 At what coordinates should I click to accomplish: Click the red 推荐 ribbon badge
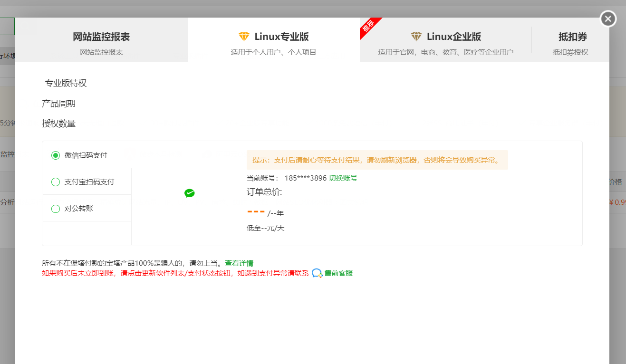tap(369, 27)
